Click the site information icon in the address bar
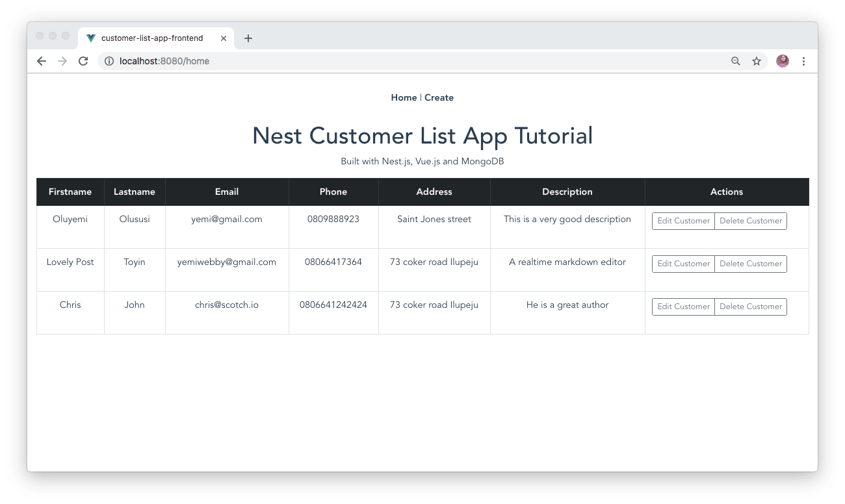This screenshot has width=845, height=504. tap(108, 60)
